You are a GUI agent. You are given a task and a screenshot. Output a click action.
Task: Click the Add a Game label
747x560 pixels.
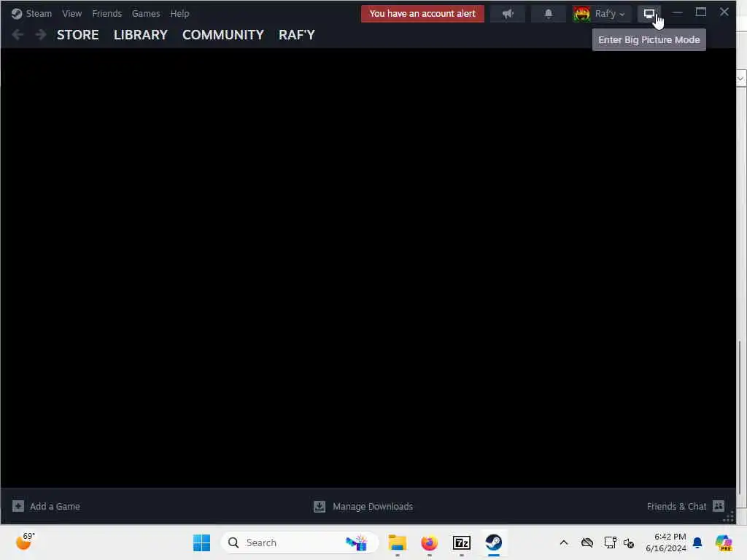(55, 506)
